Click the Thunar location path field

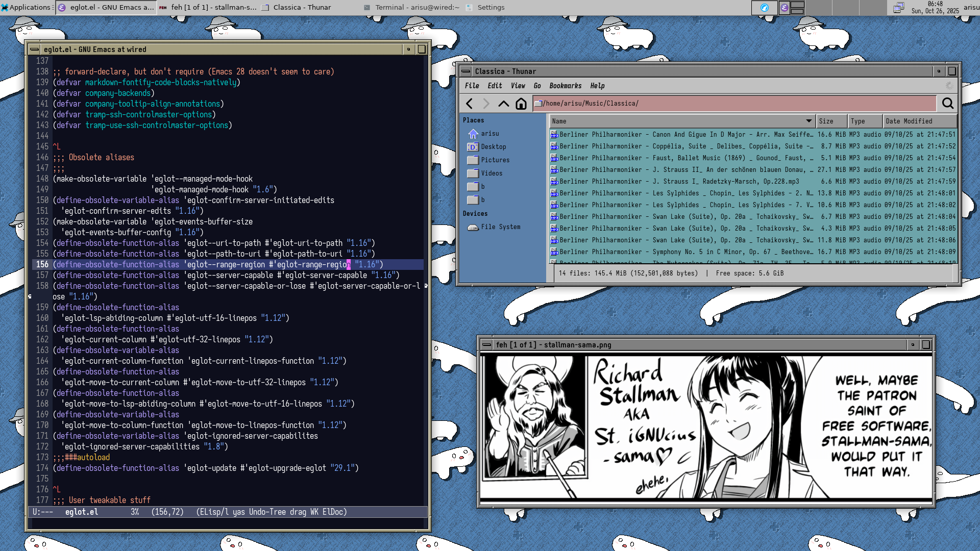[735, 104]
